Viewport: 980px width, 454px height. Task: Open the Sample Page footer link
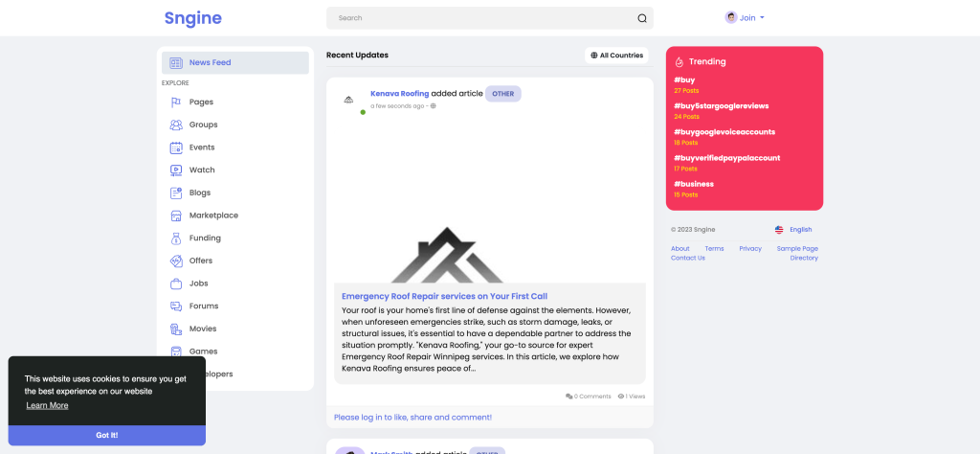click(797, 248)
